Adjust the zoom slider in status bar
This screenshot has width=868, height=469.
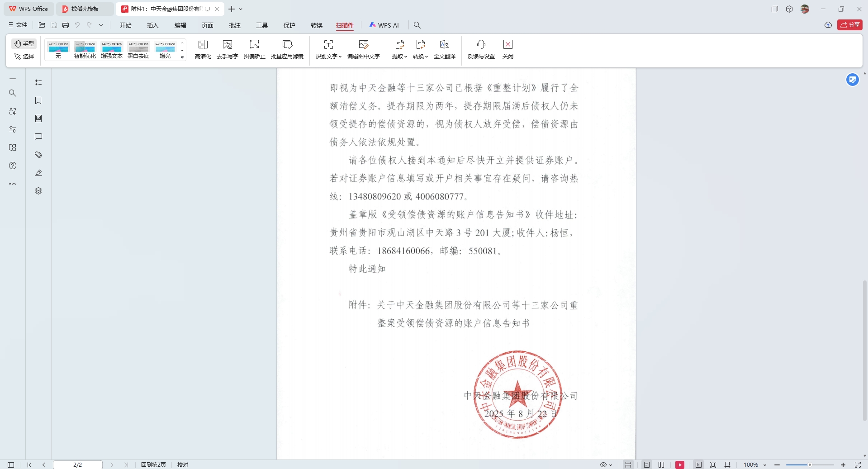tap(810, 464)
